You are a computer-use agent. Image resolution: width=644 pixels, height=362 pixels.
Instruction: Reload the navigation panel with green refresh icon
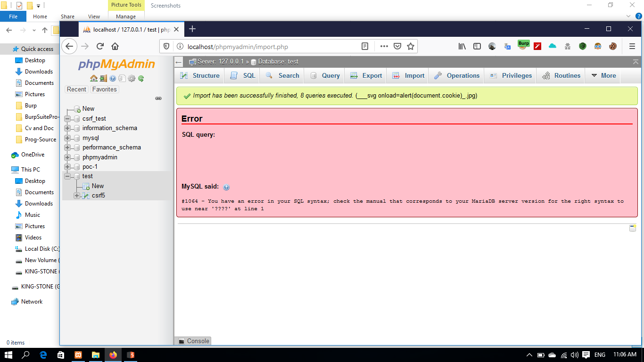(140, 79)
